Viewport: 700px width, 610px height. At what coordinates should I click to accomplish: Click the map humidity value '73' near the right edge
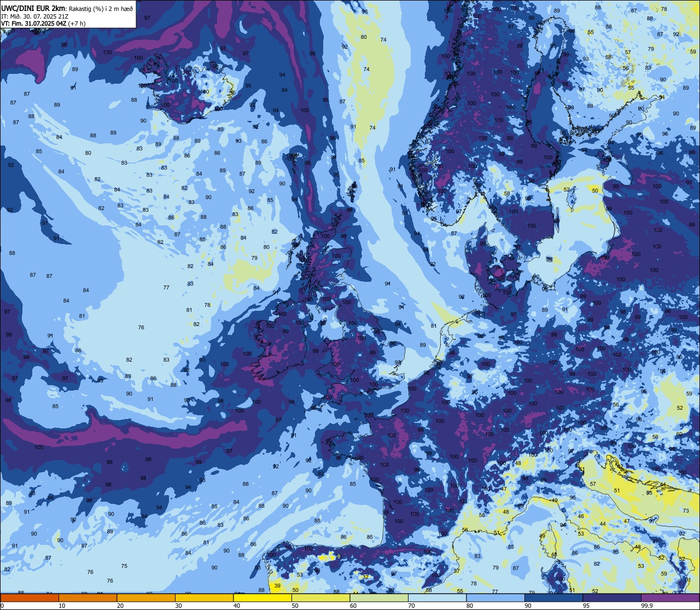point(686,510)
